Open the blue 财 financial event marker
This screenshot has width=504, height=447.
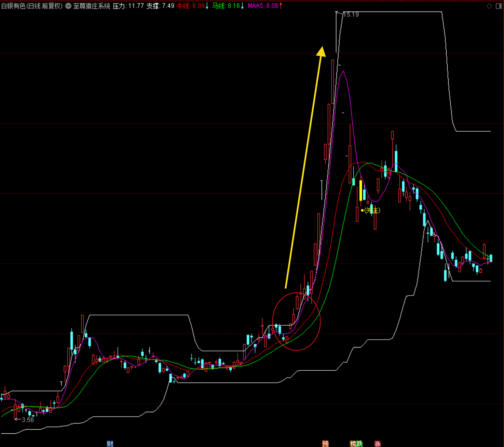110,444
